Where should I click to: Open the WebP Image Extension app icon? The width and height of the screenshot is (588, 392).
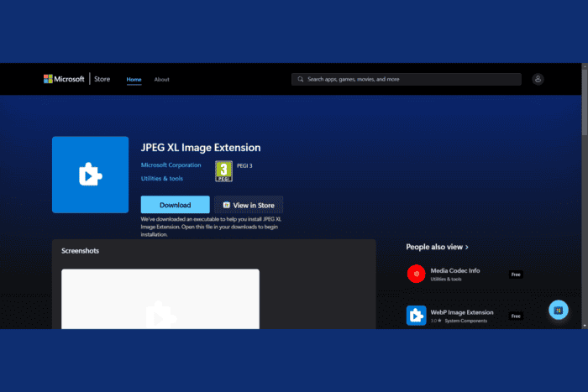(416, 315)
